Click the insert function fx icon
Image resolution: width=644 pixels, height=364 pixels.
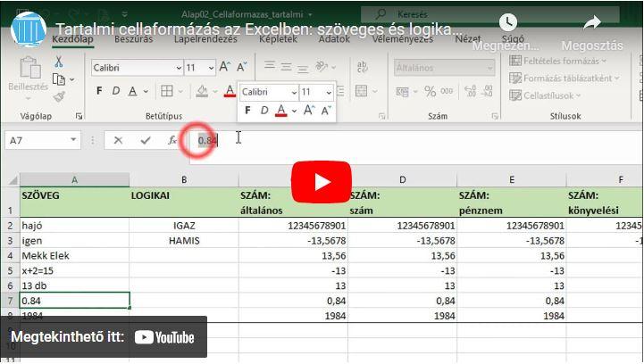point(172,140)
